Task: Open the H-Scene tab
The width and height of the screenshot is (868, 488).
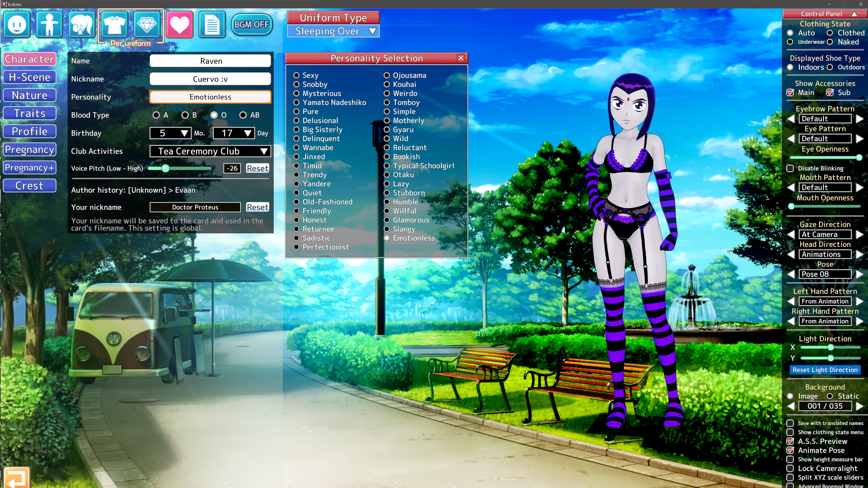Action: 29,77
